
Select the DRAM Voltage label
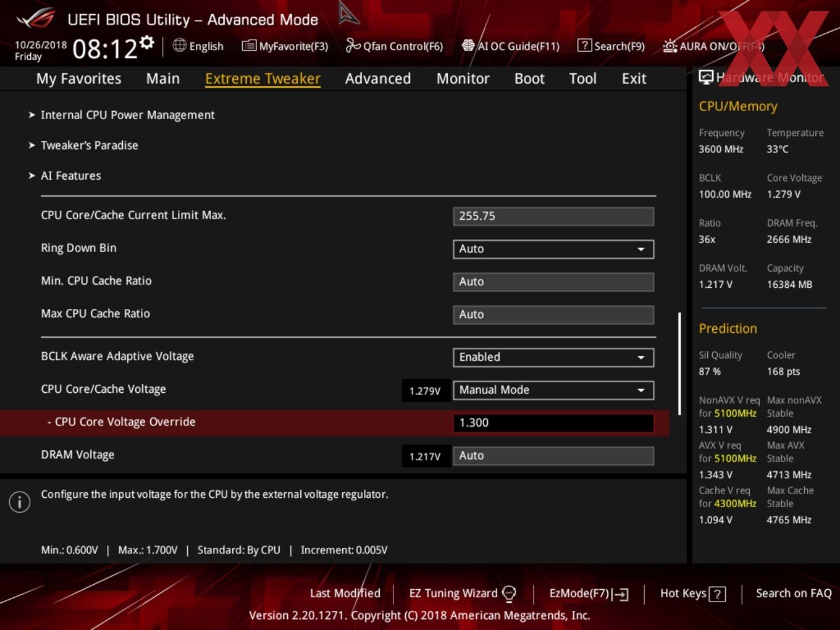pos(78,455)
